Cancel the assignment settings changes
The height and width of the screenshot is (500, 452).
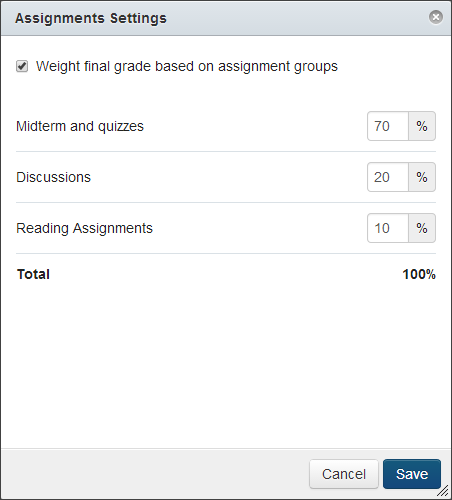(x=344, y=474)
